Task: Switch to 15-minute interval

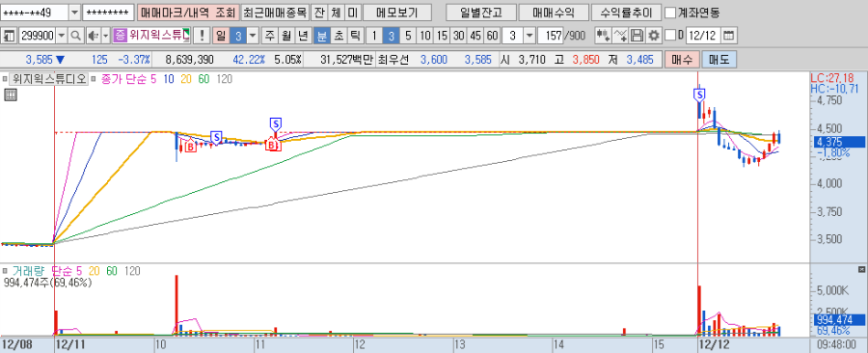Action: click(441, 36)
